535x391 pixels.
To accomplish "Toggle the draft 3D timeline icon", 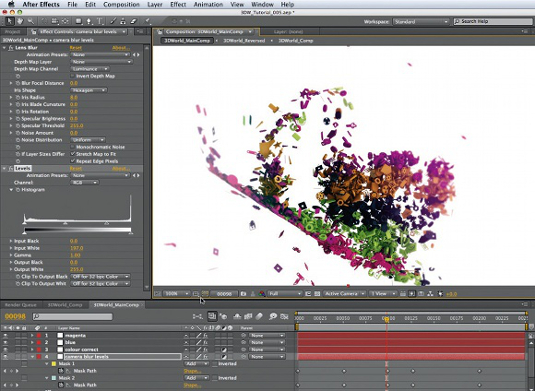I will (224, 317).
